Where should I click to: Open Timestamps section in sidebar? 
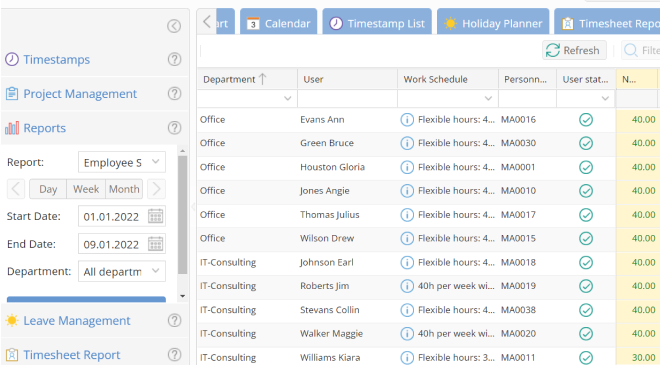pos(56,60)
